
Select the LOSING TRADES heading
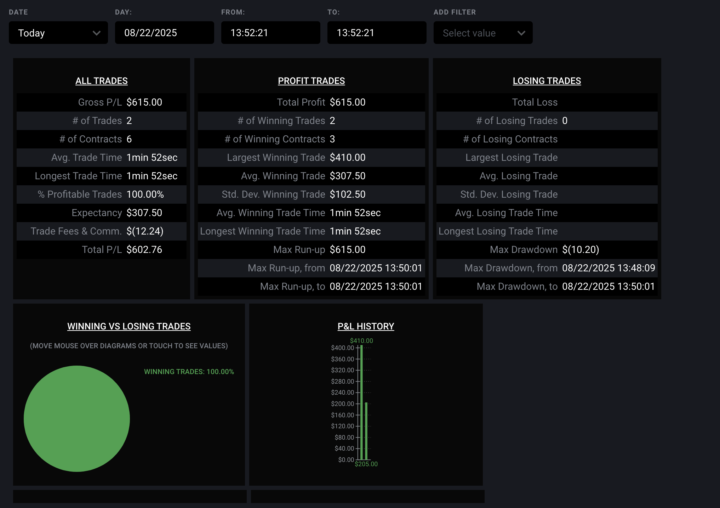(x=546, y=81)
